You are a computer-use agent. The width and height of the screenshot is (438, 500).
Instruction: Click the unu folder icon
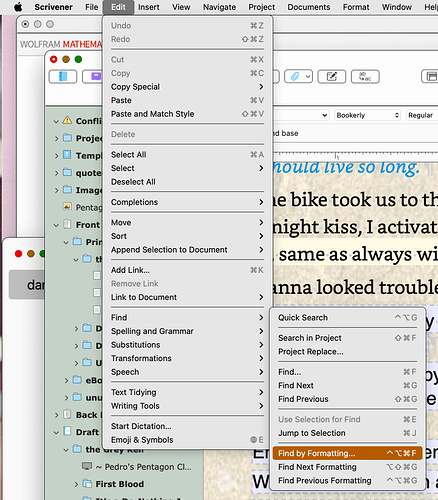77,397
